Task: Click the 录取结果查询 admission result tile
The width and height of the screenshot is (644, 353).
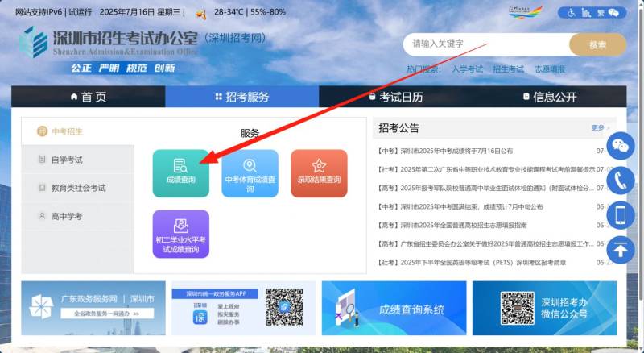Action: [319, 173]
